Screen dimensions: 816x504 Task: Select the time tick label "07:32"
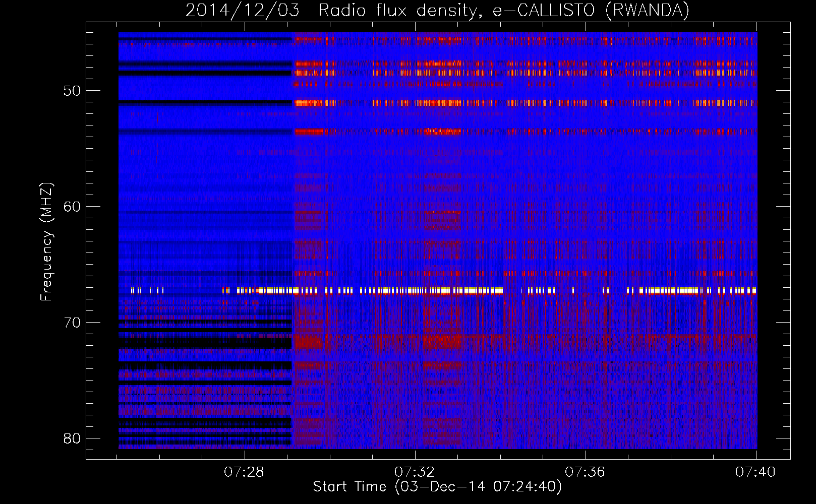tap(415, 472)
